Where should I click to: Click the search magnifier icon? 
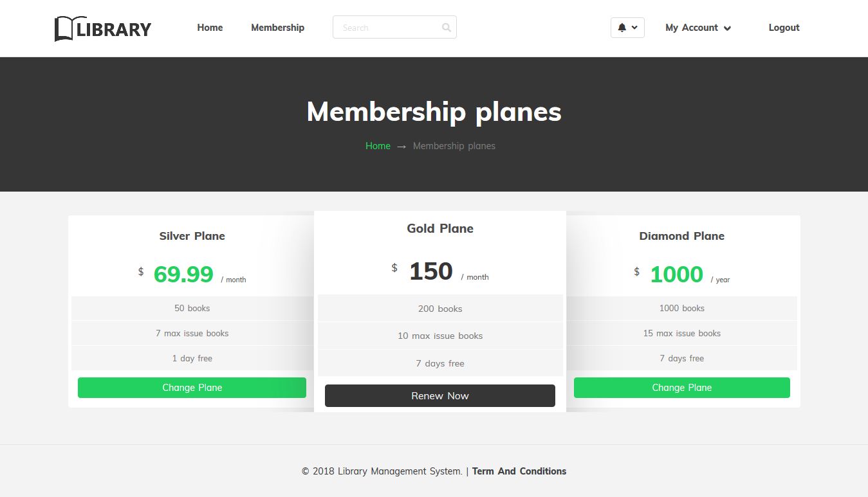tap(447, 28)
